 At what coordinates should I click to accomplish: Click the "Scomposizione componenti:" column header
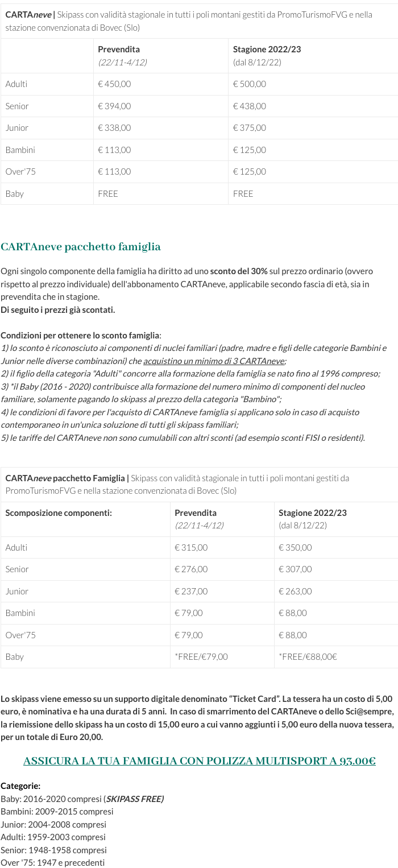pos(59,513)
